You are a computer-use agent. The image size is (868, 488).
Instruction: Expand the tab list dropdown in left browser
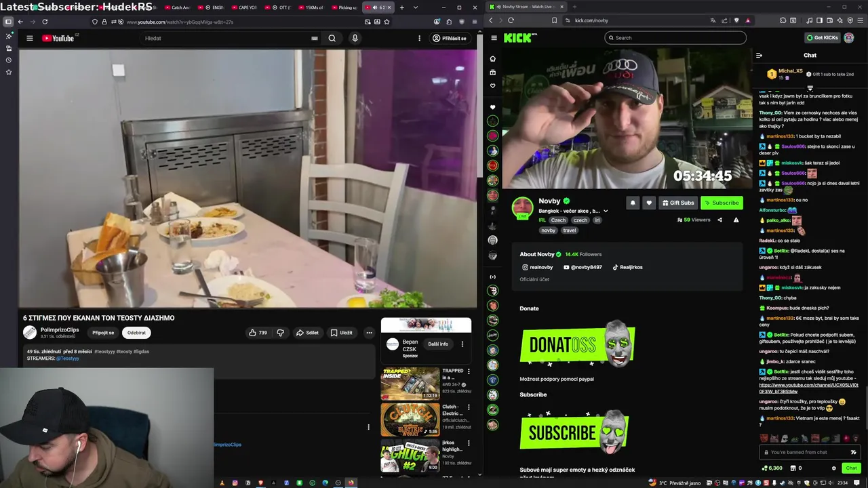tap(415, 7)
